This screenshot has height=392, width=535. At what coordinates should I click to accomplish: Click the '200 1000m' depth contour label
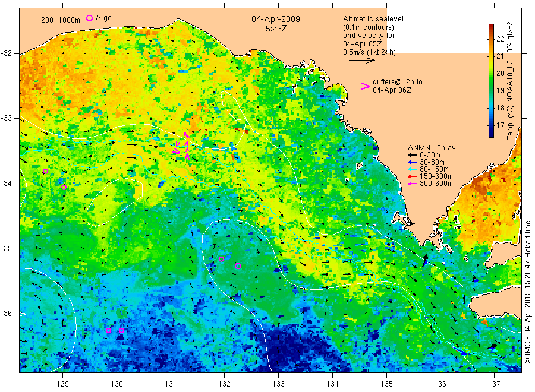pos(61,20)
